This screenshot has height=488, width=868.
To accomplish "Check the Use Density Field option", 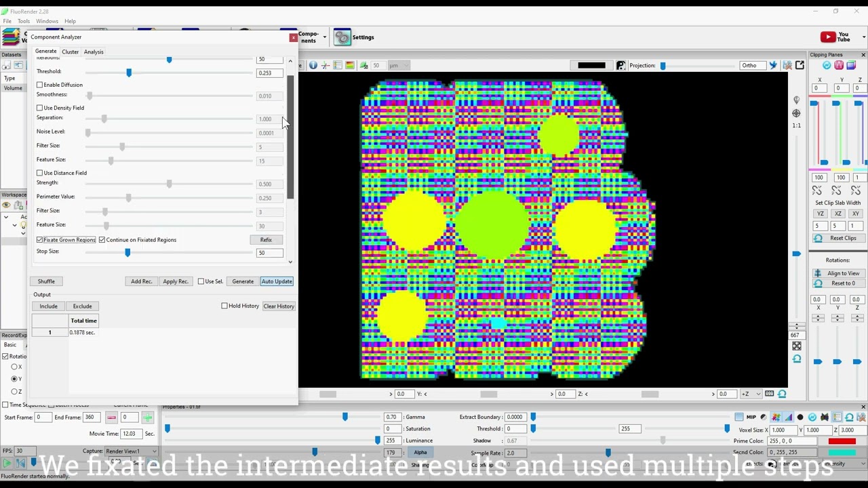I will (x=40, y=108).
